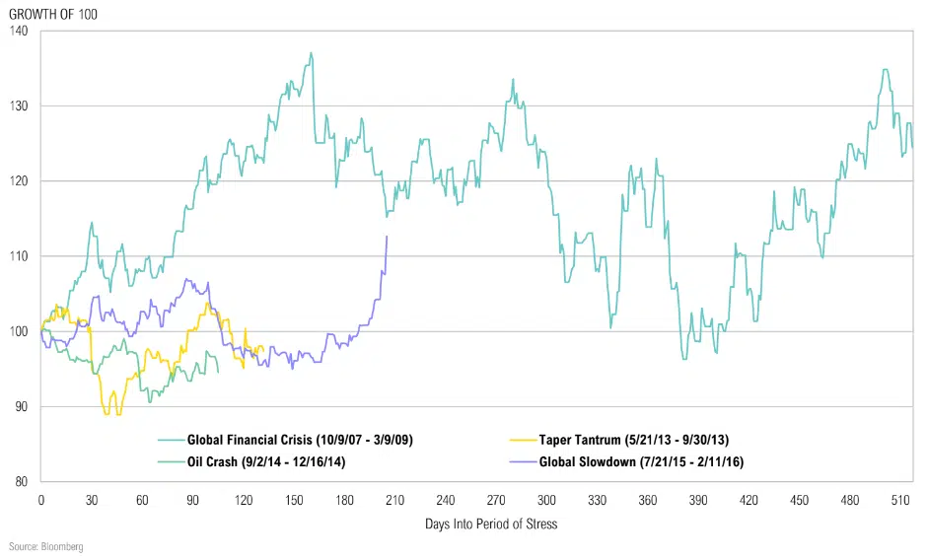Image resolution: width=928 pixels, height=560 pixels.
Task: Click the end point of the purple line
Action: click(387, 237)
